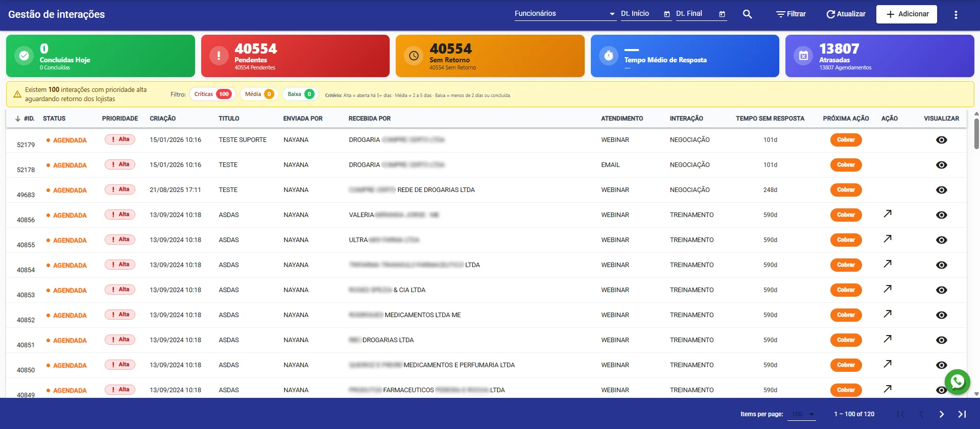Click Cobrar button for row 52178
This screenshot has width=980, height=429.
(846, 165)
